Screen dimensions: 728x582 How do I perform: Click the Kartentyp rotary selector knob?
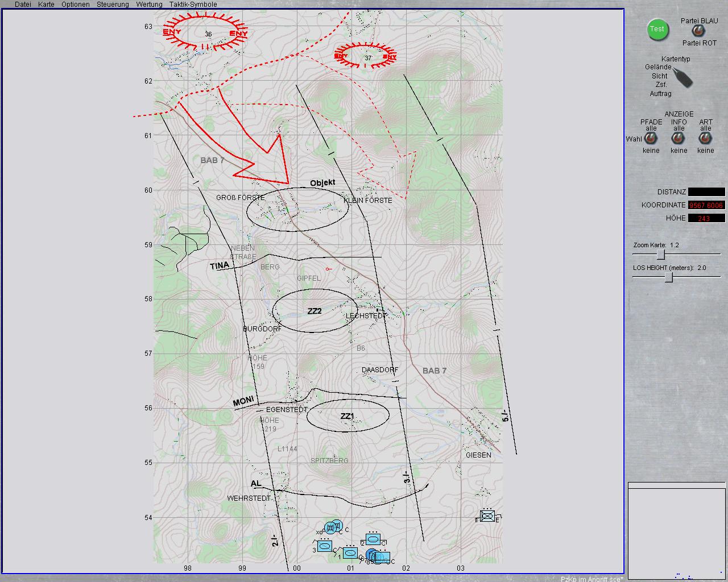684,78
